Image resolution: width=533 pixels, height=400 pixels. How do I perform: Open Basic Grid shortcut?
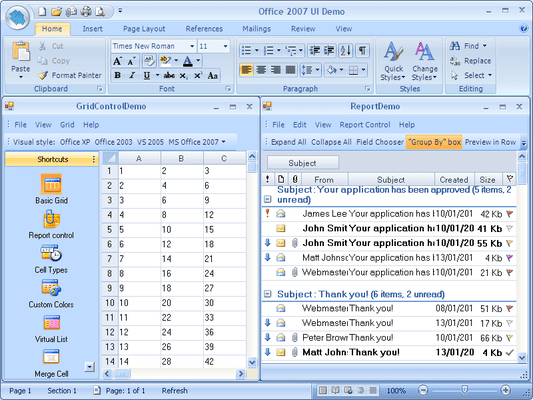click(51, 189)
